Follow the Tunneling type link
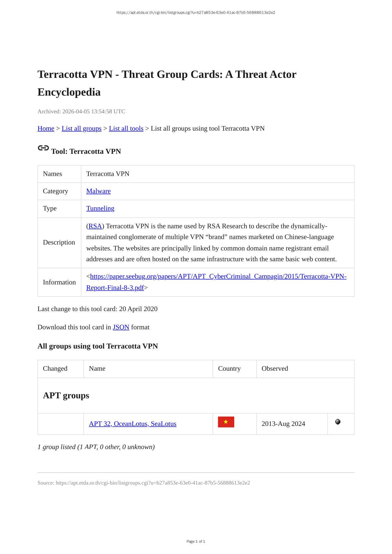Image resolution: width=392 pixels, height=554 pixels. pyautogui.click(x=100, y=209)
